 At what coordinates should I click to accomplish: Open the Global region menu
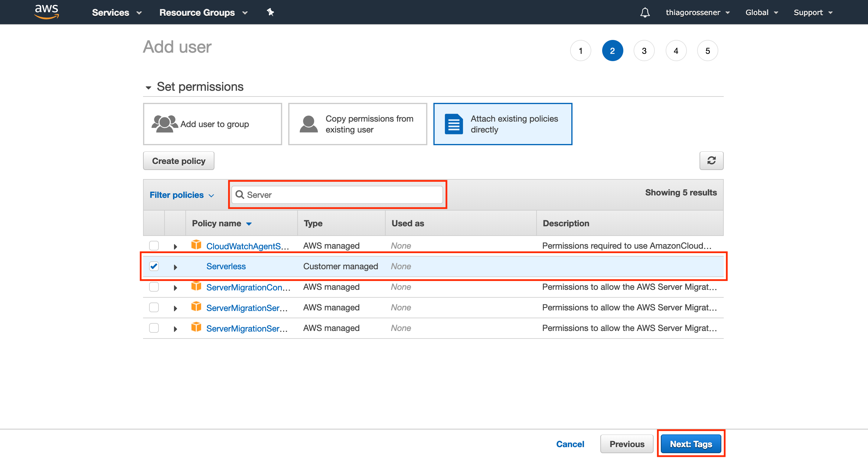(x=762, y=12)
